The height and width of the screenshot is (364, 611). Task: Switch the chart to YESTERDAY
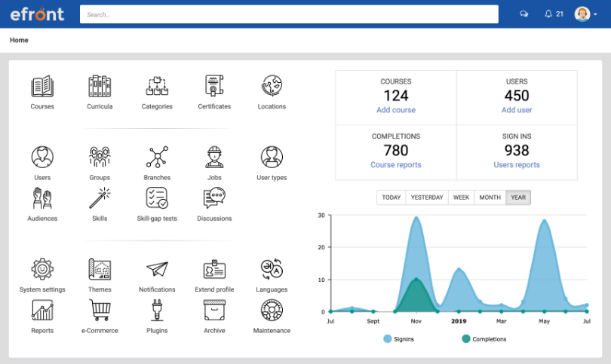pyautogui.click(x=427, y=197)
